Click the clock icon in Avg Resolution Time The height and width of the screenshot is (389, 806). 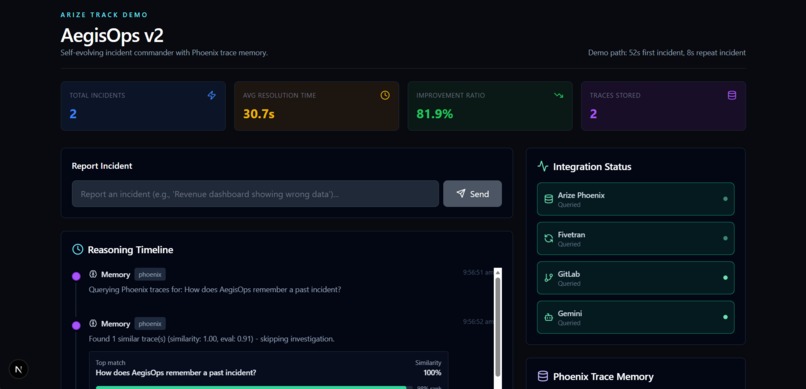pos(385,95)
